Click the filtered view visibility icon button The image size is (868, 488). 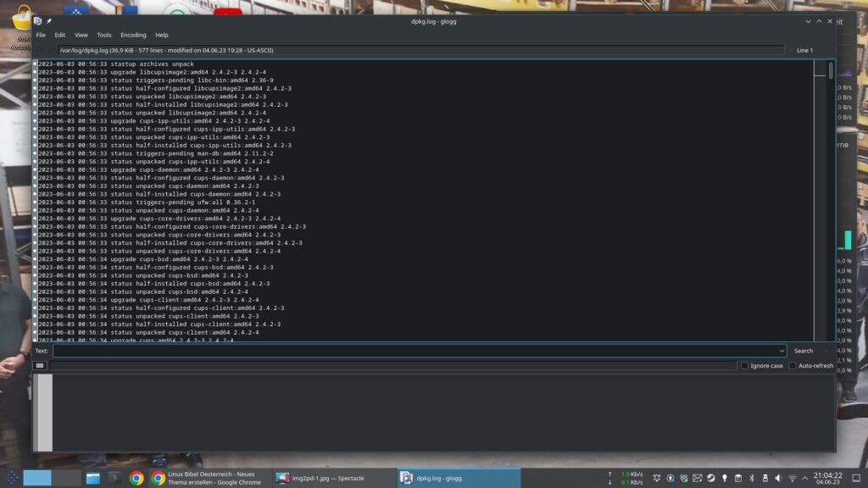(40, 366)
